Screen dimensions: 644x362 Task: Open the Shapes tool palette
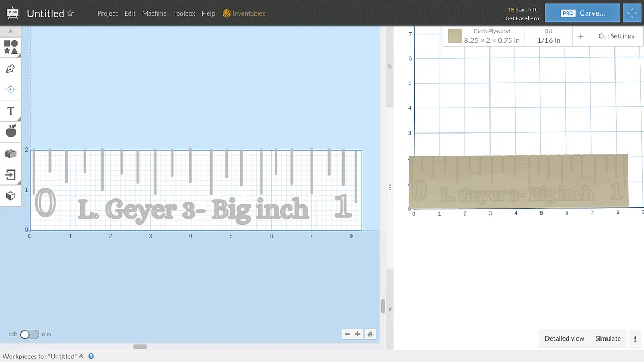click(x=11, y=47)
